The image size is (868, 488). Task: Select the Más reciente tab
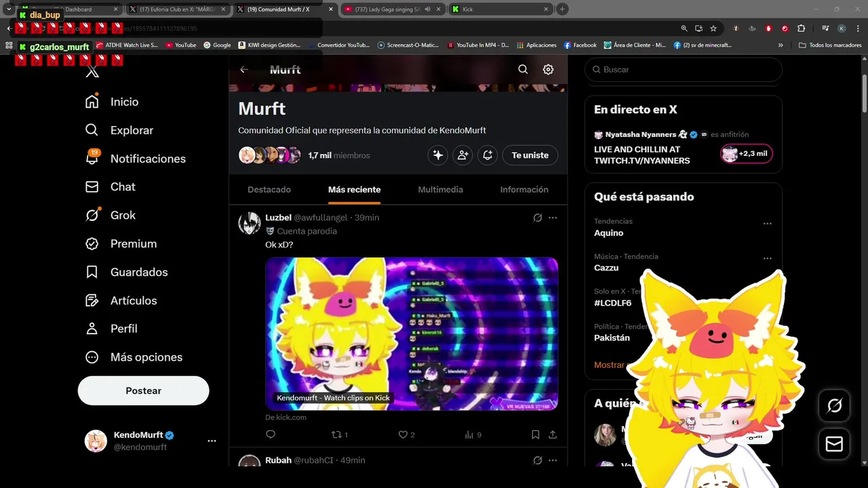tap(354, 190)
